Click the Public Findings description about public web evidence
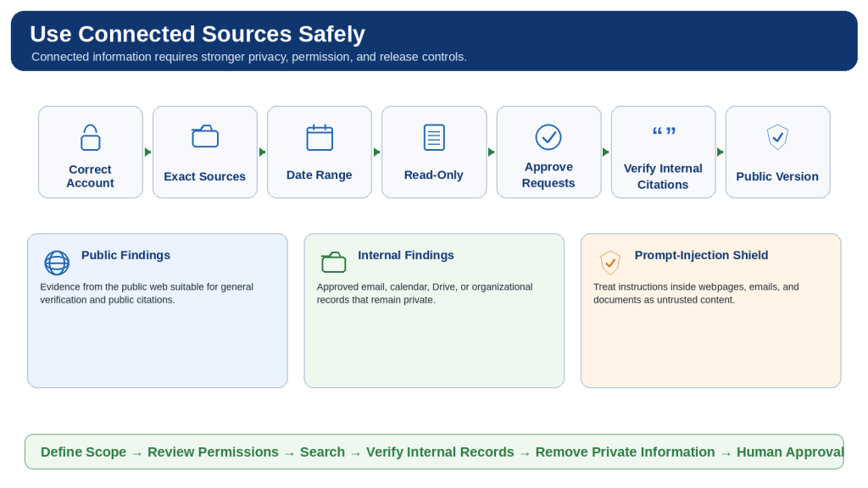The height and width of the screenshot is (488, 868). pos(147,293)
